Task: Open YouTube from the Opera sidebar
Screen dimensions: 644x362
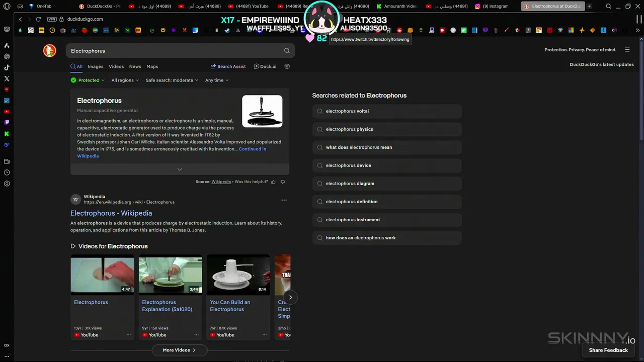Action: tap(7, 112)
